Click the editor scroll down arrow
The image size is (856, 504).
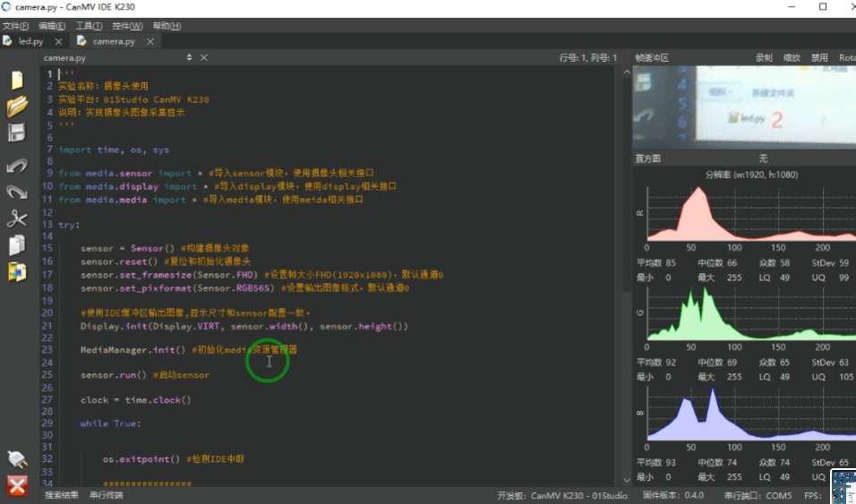pos(627,480)
